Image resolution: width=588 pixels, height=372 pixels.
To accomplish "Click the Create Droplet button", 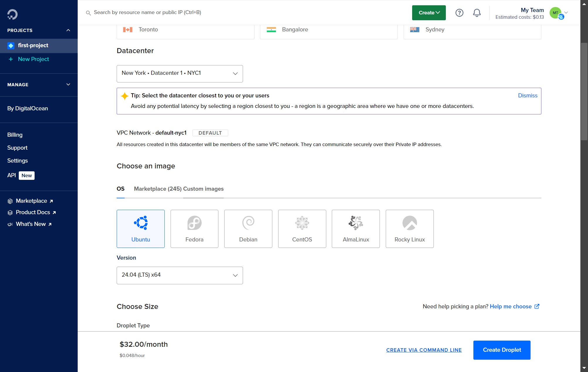I will pyautogui.click(x=502, y=350).
